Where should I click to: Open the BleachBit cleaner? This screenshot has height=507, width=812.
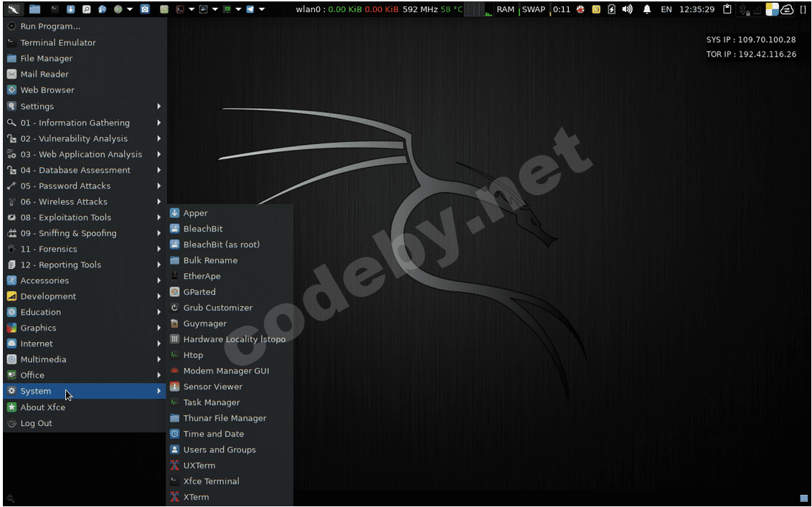pos(202,229)
